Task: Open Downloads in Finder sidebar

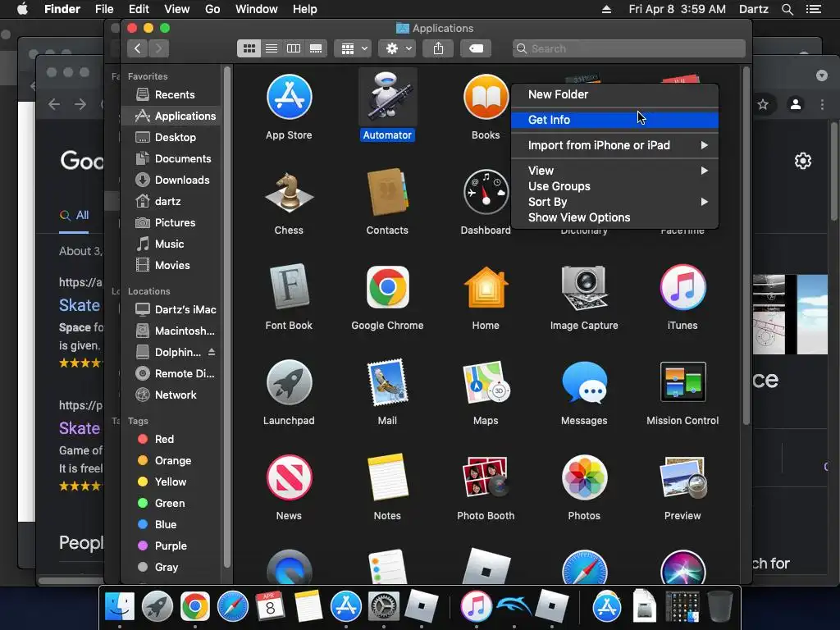Action: pyautogui.click(x=171, y=180)
